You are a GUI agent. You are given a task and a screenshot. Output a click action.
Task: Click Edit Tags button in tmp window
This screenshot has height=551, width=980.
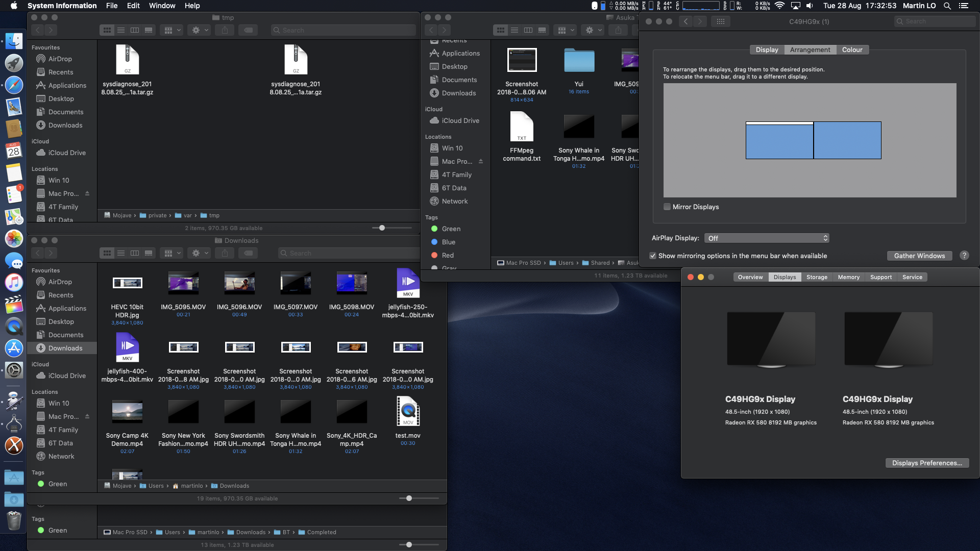coord(248,30)
